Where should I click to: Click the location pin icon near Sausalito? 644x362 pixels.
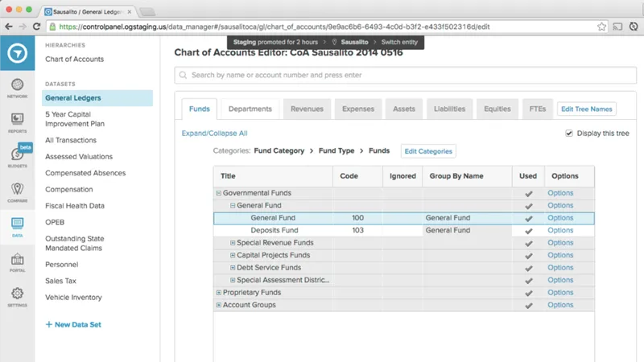click(x=334, y=42)
